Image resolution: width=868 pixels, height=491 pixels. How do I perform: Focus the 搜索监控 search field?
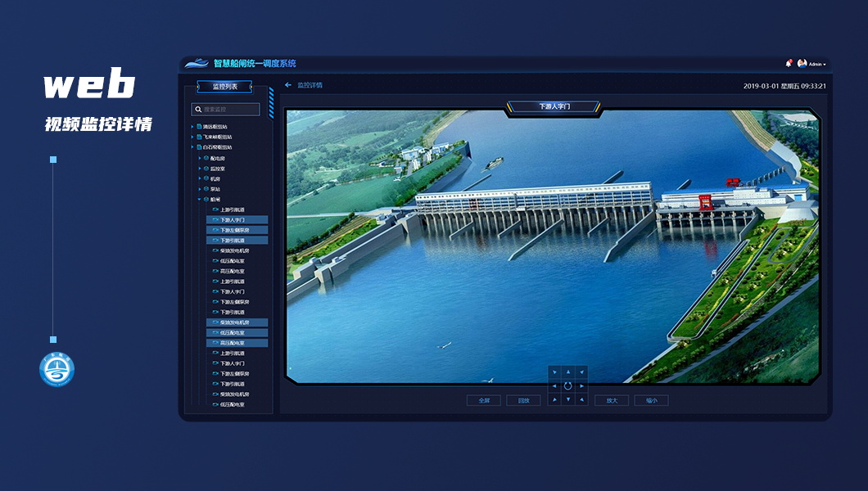pyautogui.click(x=225, y=110)
